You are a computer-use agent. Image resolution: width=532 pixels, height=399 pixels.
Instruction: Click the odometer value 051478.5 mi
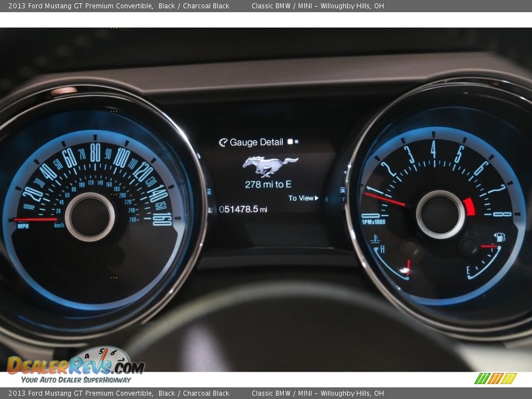point(243,209)
